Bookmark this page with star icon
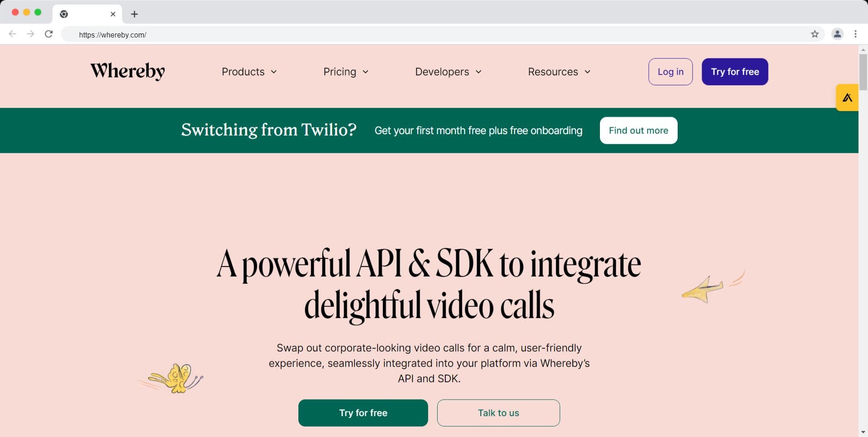 coord(815,34)
